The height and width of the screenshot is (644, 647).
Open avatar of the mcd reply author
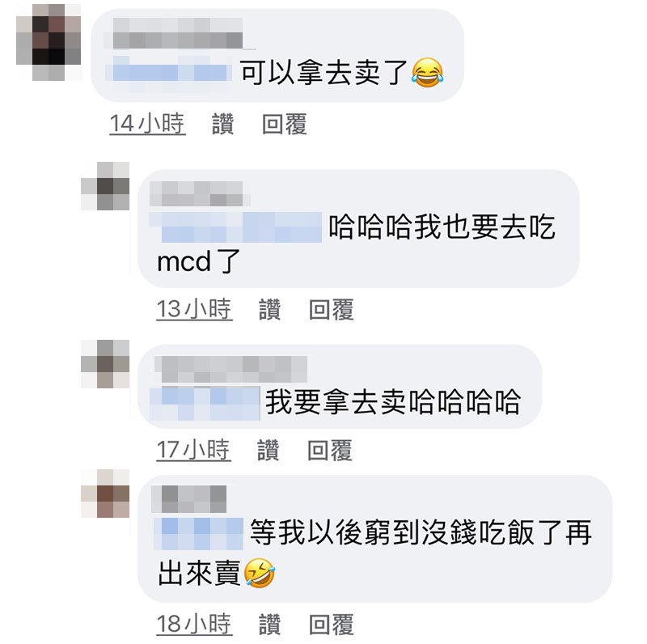point(105,186)
